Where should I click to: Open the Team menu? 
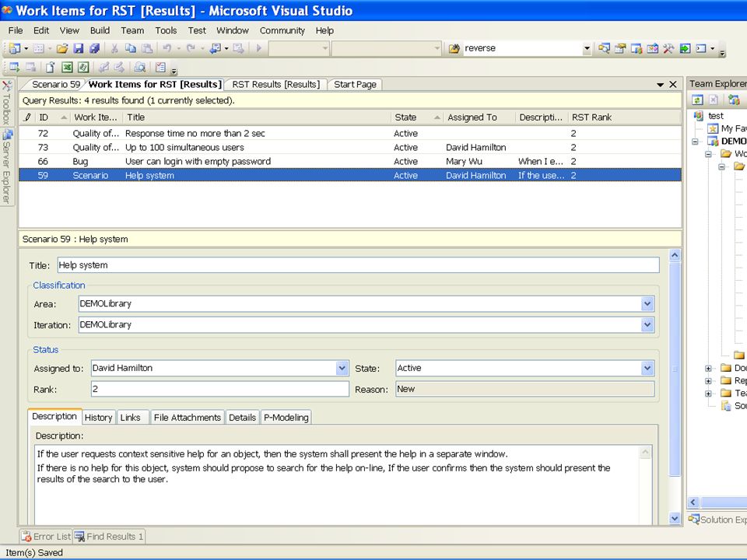tap(132, 30)
